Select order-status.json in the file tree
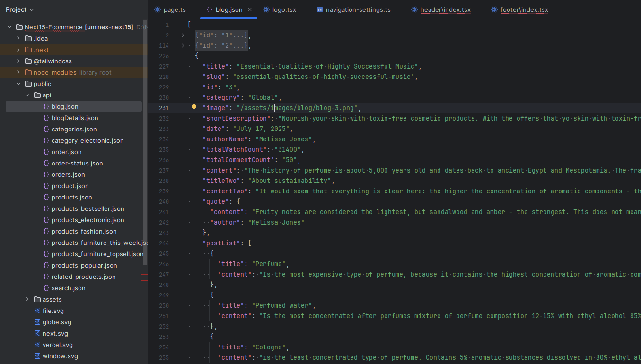The width and height of the screenshot is (641, 364). 77,164
